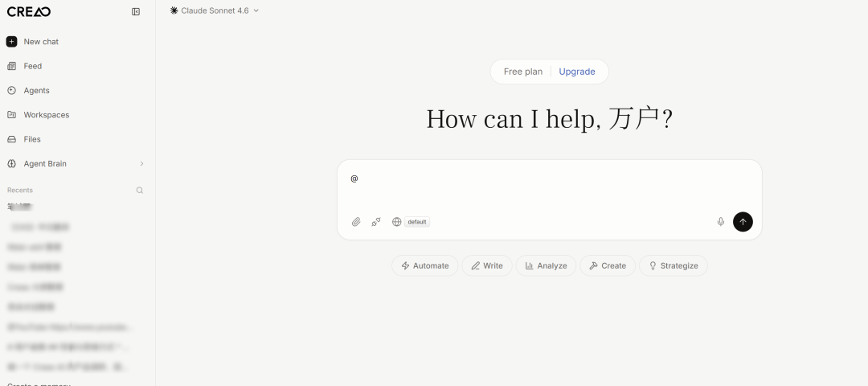
Task: Click the CREAO logo
Action: click(x=29, y=11)
